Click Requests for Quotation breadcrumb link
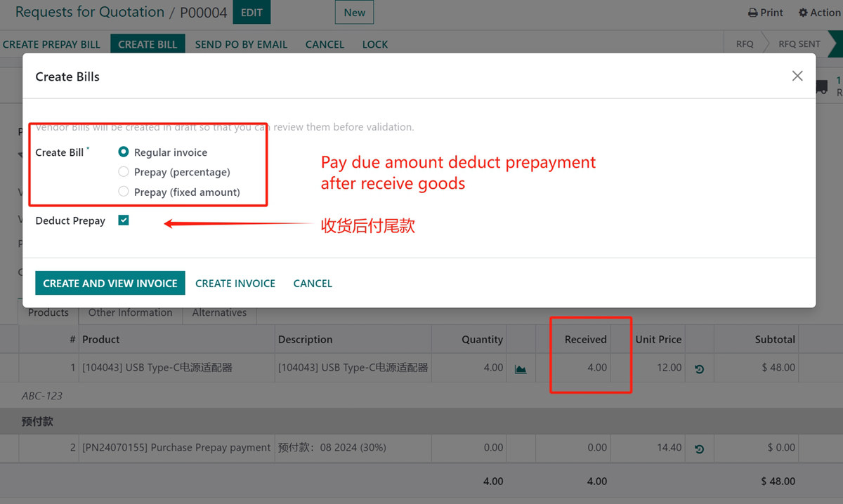Screen dimensions: 843x504 (89, 12)
